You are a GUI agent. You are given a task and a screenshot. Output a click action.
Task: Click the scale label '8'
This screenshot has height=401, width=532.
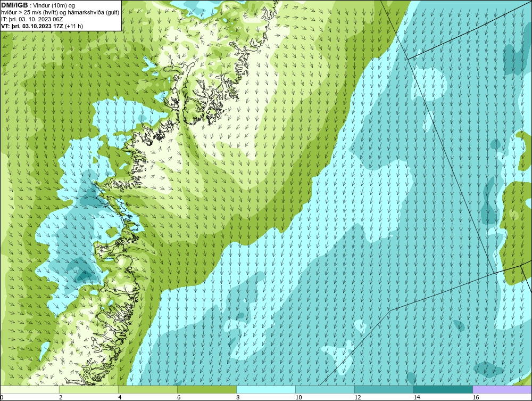pos(238,397)
